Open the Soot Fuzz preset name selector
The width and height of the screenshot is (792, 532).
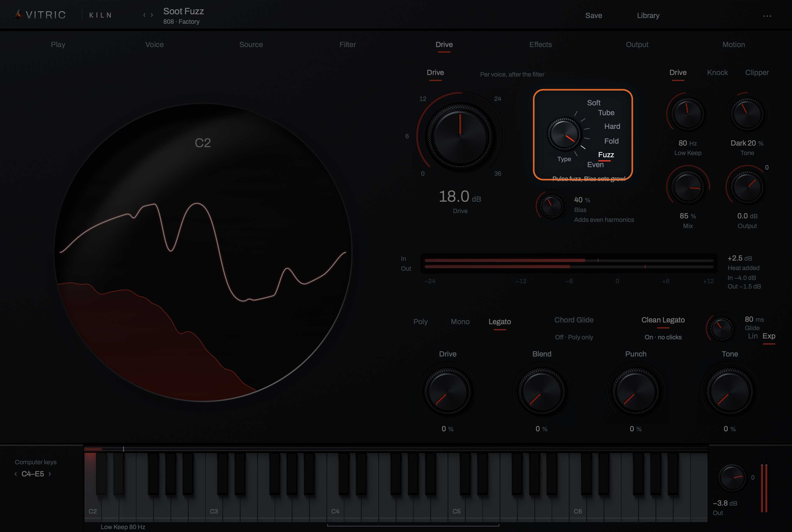(183, 11)
